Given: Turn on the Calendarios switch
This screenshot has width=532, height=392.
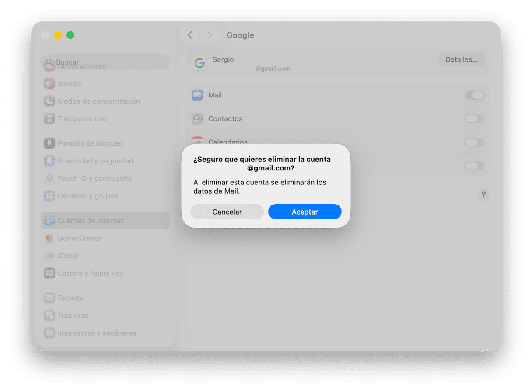Looking at the screenshot, I should [x=475, y=142].
